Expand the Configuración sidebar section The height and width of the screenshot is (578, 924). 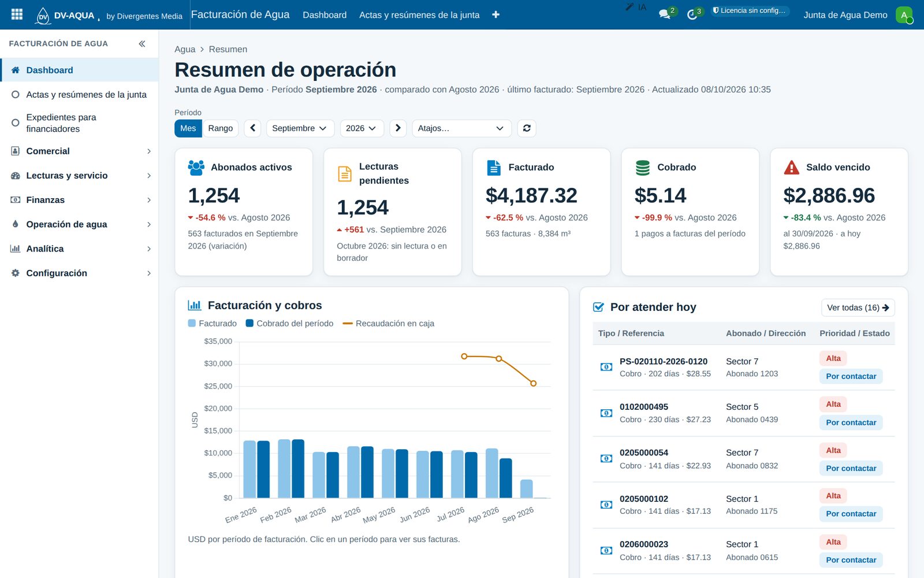click(x=80, y=273)
